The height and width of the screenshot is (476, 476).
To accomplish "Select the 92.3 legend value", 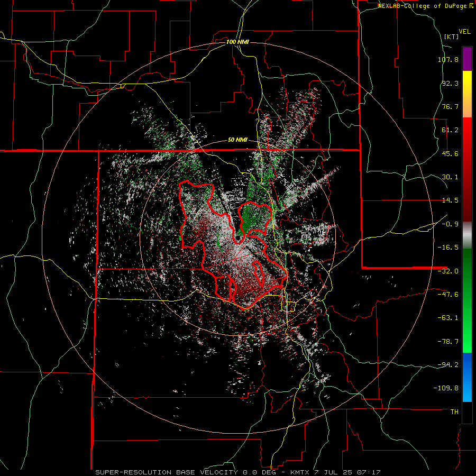I will (x=450, y=83).
